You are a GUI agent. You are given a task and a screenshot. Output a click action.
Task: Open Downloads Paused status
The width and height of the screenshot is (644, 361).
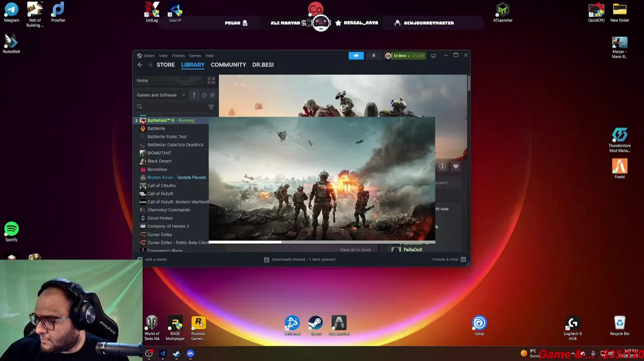(x=300, y=259)
